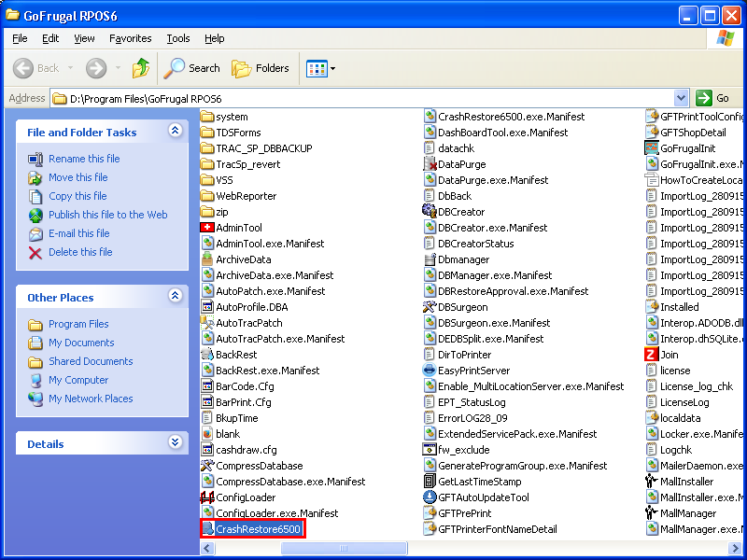The width and height of the screenshot is (747, 560).
Task: Expand the Details panel
Action: [x=175, y=443]
